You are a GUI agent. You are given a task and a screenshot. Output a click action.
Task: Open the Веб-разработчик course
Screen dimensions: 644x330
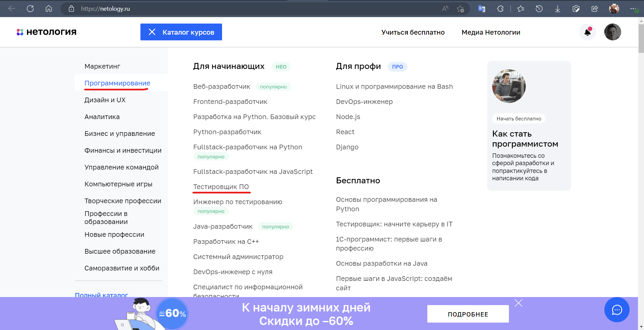[x=222, y=86]
